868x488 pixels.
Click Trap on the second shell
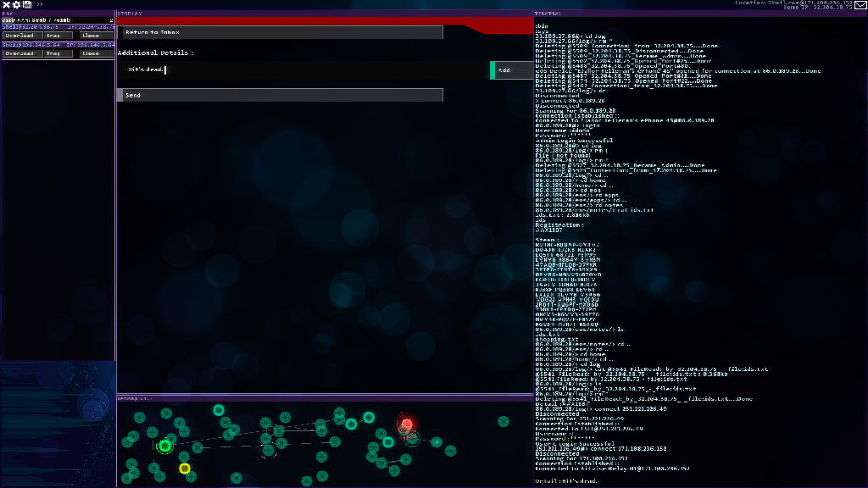[54, 53]
